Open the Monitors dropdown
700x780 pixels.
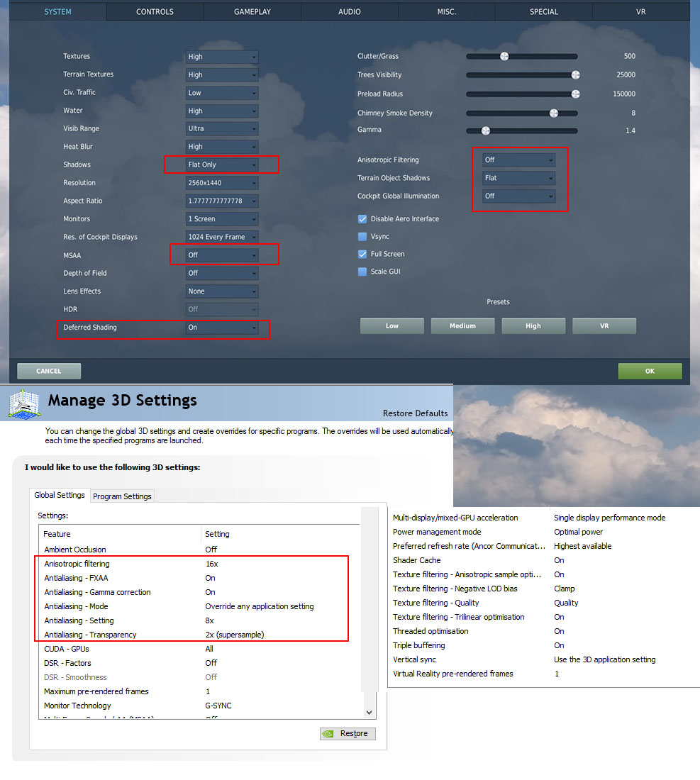tap(222, 219)
